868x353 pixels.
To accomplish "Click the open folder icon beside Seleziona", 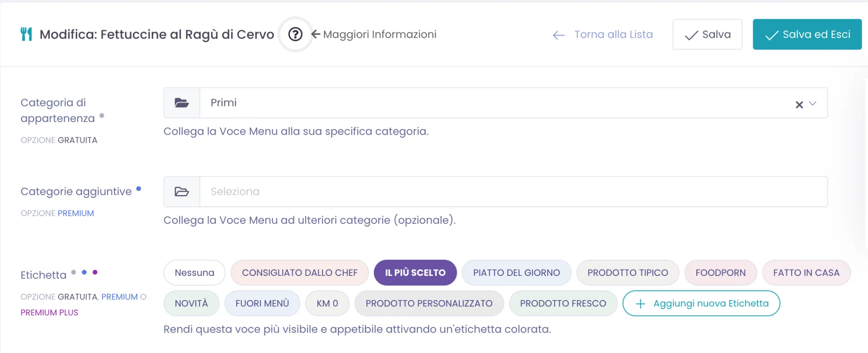I will (x=182, y=192).
